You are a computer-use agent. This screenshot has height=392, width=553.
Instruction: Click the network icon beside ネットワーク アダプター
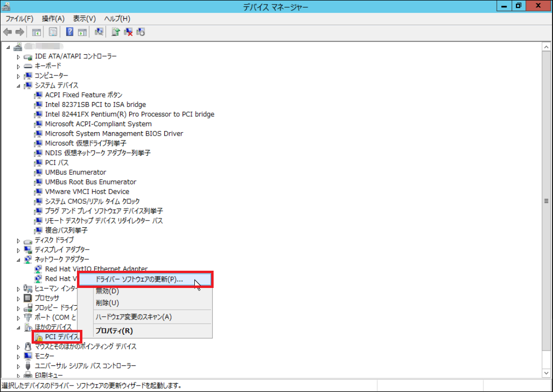point(28,259)
